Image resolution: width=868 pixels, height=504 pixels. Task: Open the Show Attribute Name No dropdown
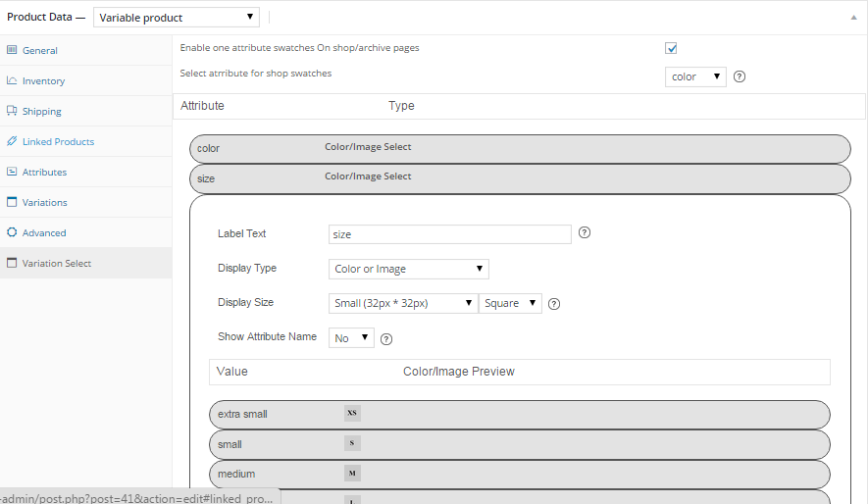pyautogui.click(x=351, y=338)
